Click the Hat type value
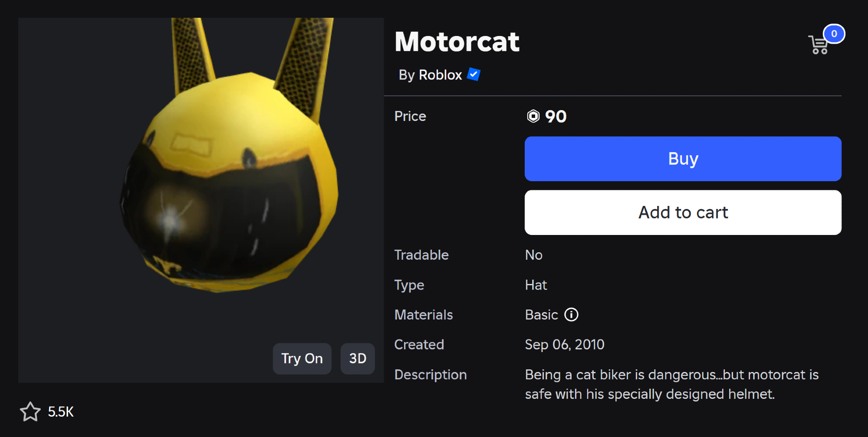Screen dimensions: 868x437 (x=536, y=285)
